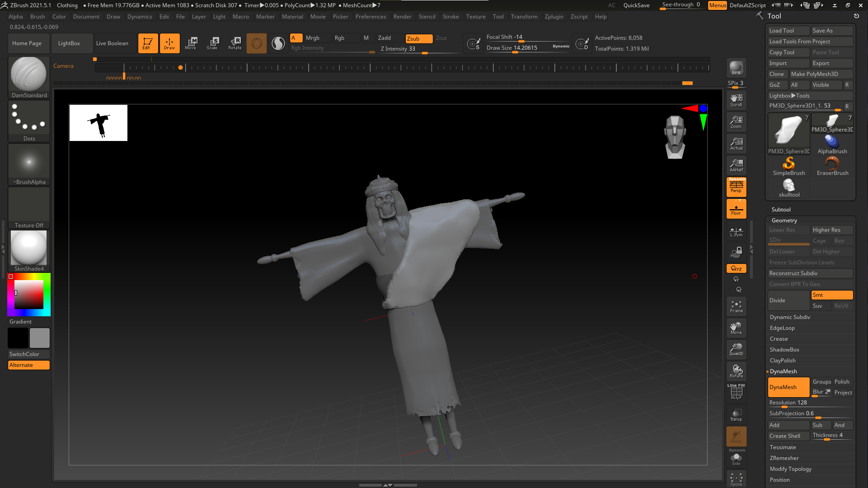Select the Move transform tool icon
Screen dimensions: 868x488
[x=191, y=43]
